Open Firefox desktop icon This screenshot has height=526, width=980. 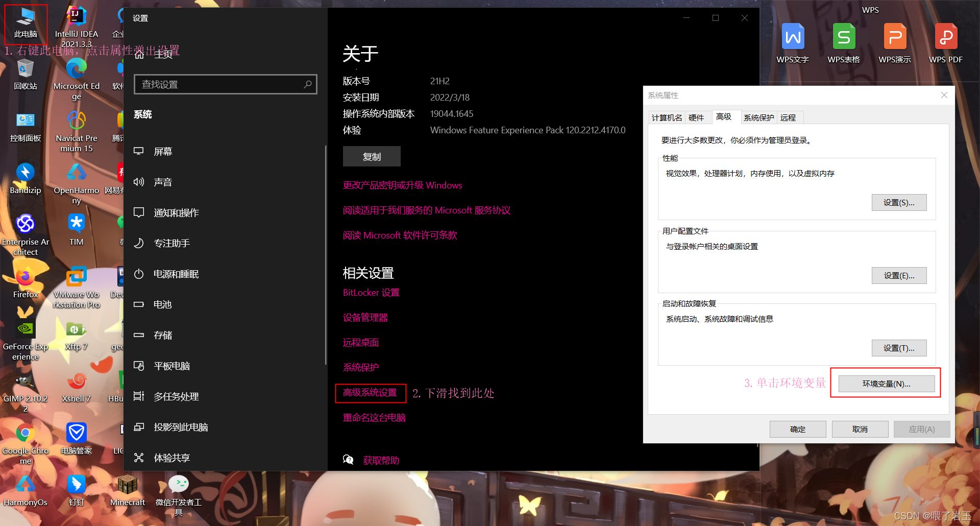click(x=26, y=282)
